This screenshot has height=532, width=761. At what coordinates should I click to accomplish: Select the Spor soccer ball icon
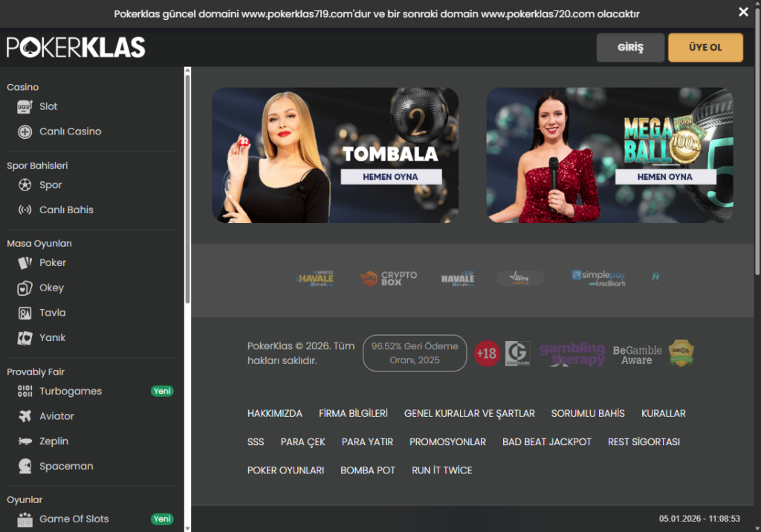[25, 185]
